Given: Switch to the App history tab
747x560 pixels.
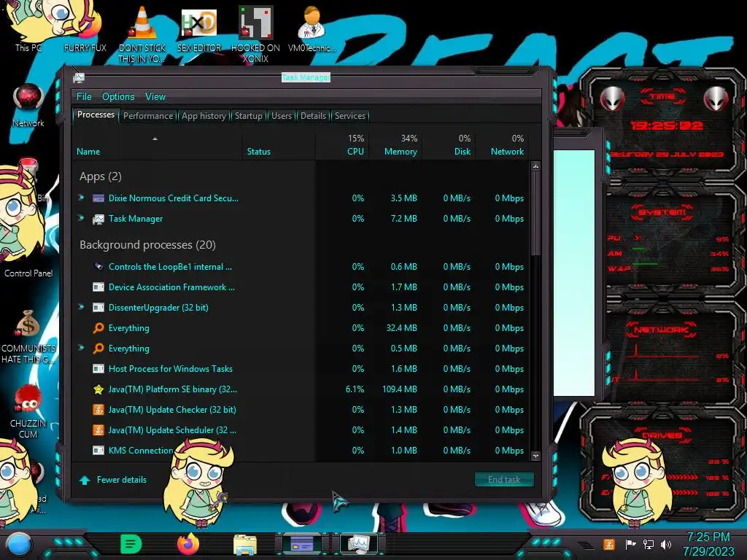Looking at the screenshot, I should [x=204, y=116].
